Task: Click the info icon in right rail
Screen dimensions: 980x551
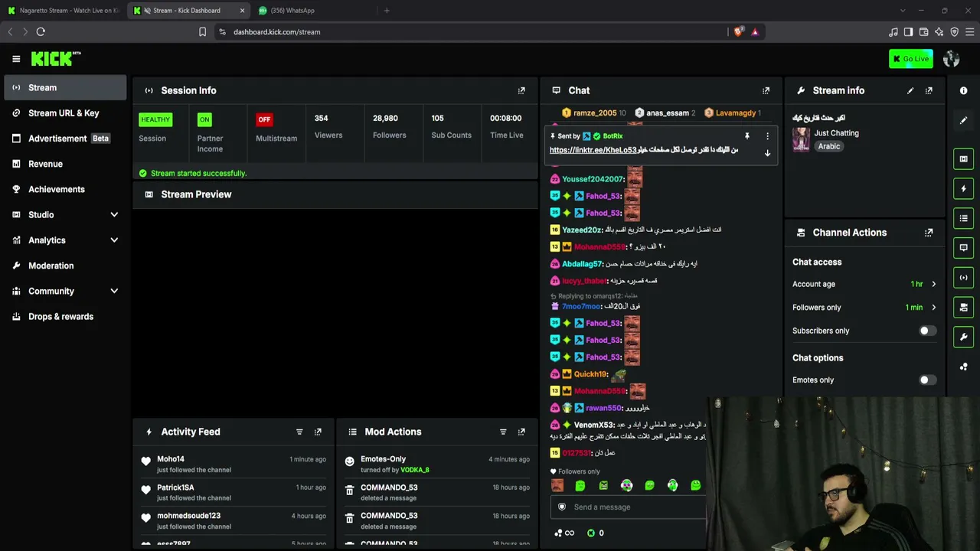Action: [x=964, y=90]
